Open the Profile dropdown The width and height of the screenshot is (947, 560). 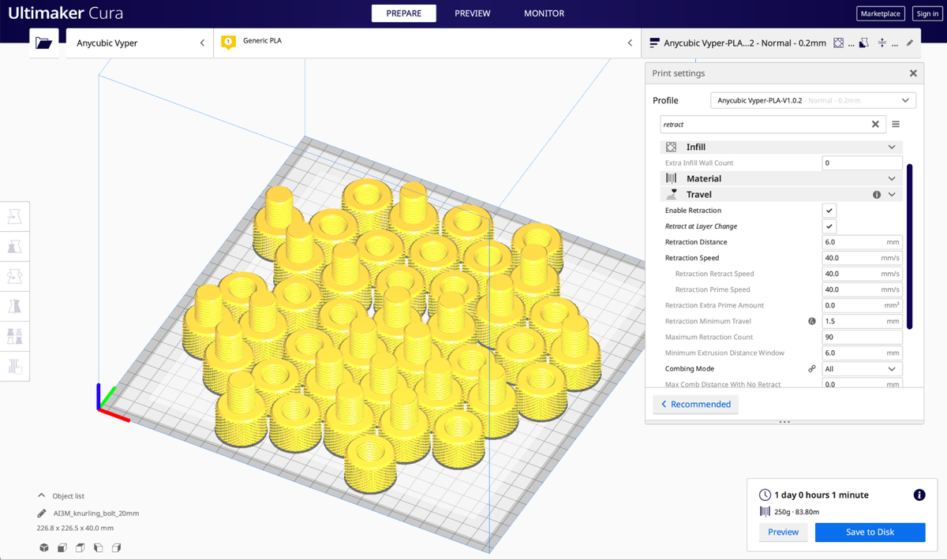coord(813,100)
